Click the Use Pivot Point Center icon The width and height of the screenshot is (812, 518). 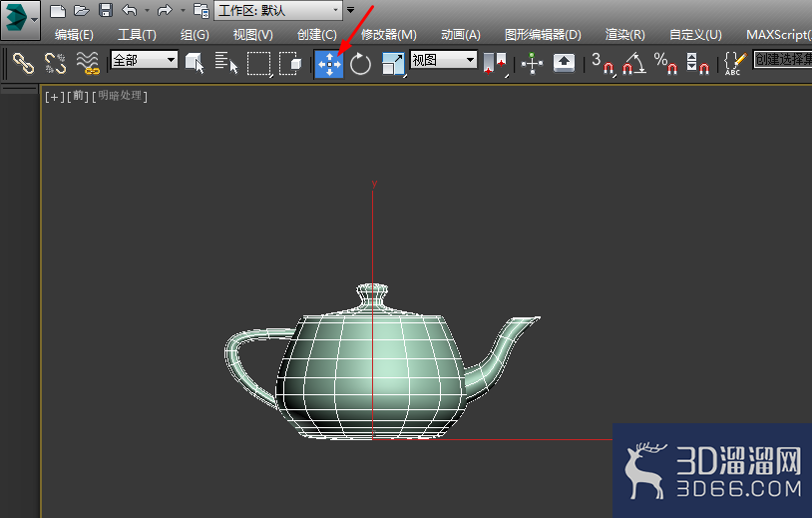tap(495, 64)
